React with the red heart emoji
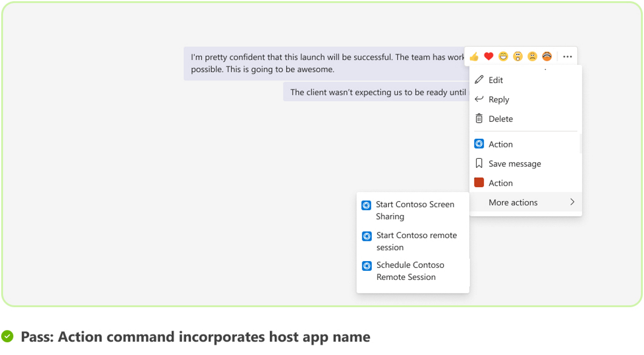 click(488, 56)
